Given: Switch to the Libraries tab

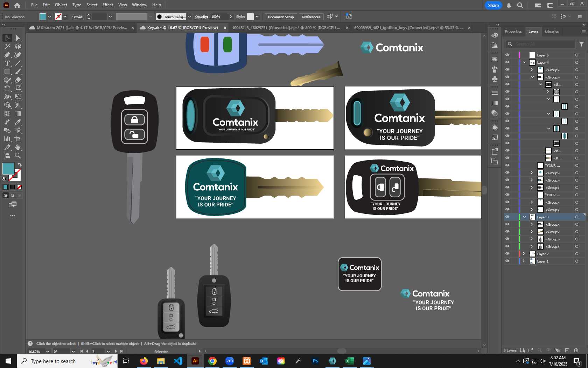Looking at the screenshot, I should pos(552,32).
